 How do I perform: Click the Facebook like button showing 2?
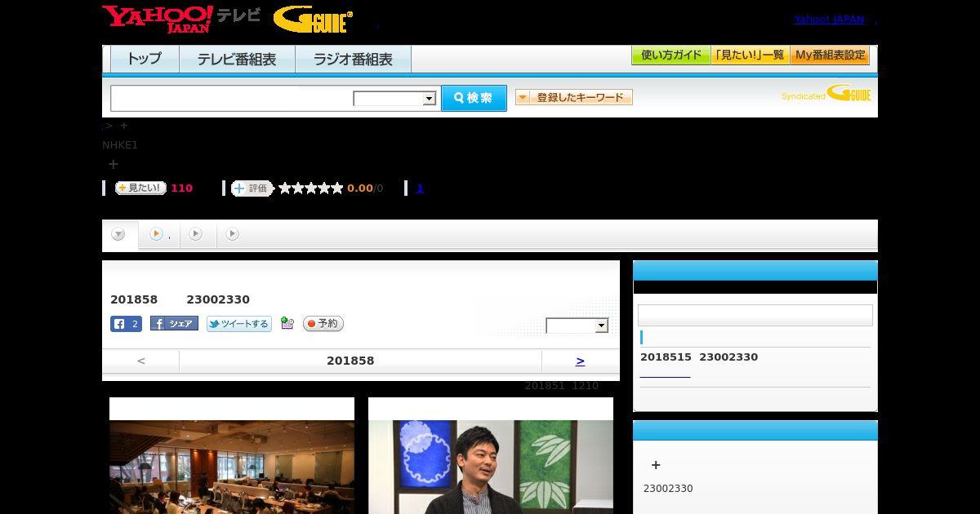click(x=127, y=324)
